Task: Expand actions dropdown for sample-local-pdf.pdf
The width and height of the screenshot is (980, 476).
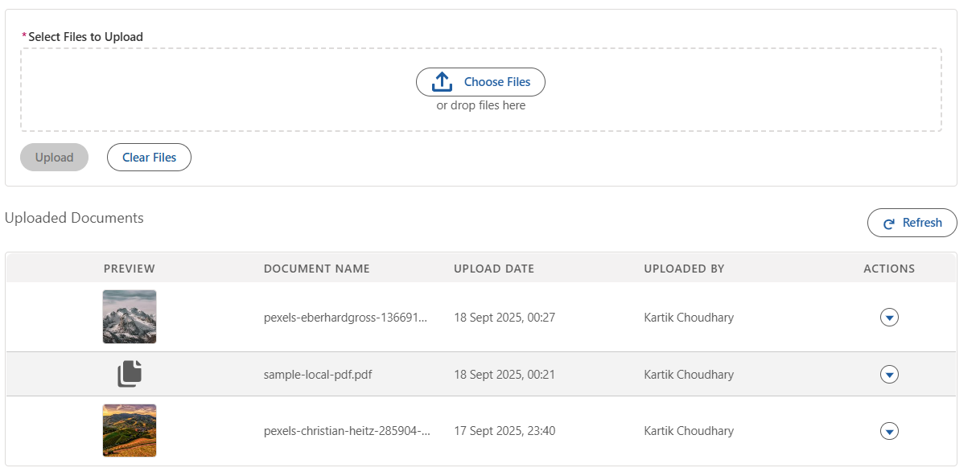Action: [889, 375]
